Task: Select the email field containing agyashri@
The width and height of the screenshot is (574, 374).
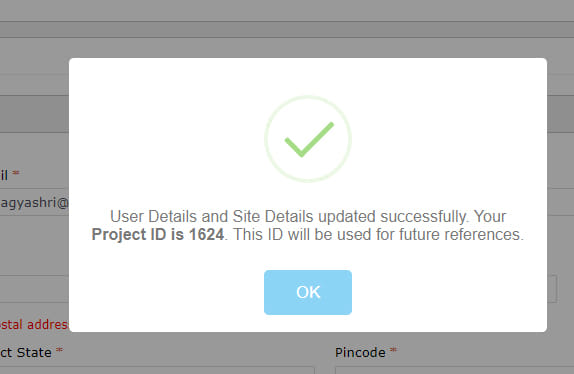Action: (x=34, y=202)
